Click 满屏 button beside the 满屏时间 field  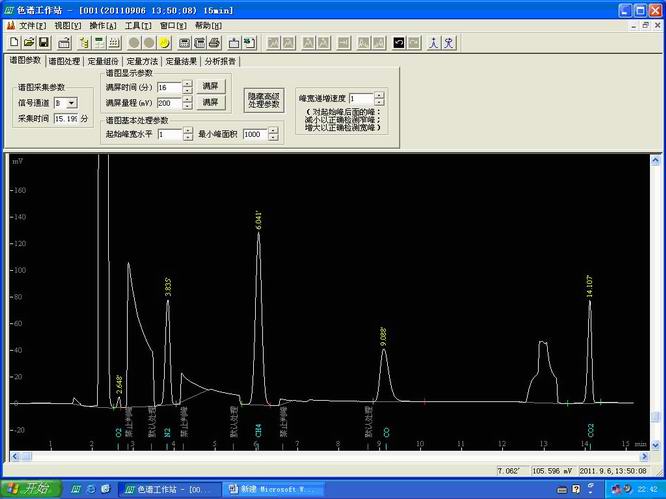pos(211,86)
